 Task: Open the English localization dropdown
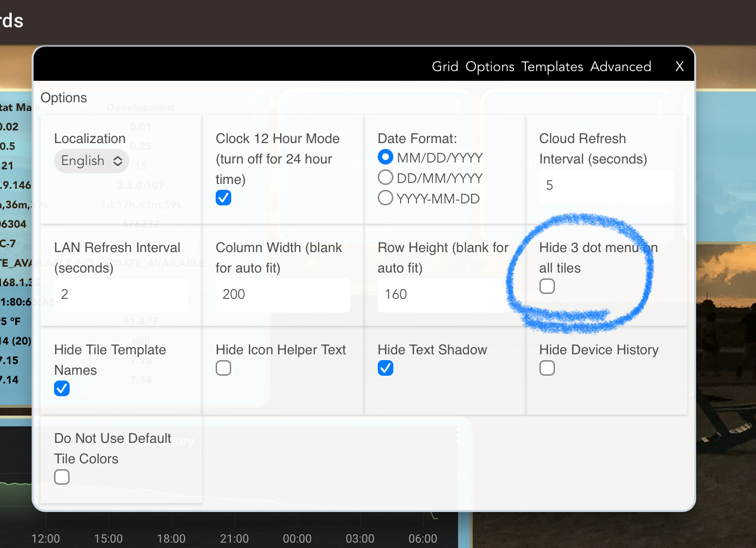click(x=92, y=161)
